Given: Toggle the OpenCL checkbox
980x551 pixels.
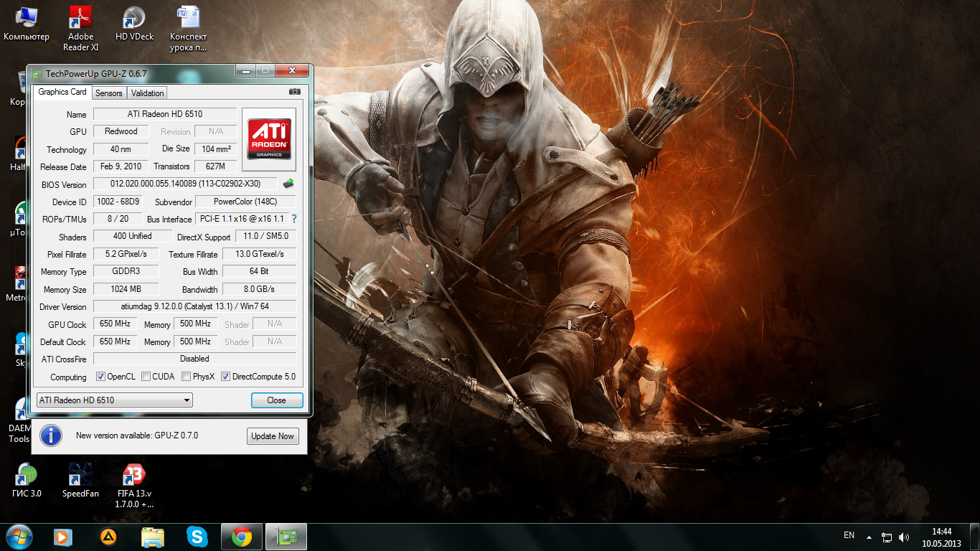Looking at the screenshot, I should (100, 377).
